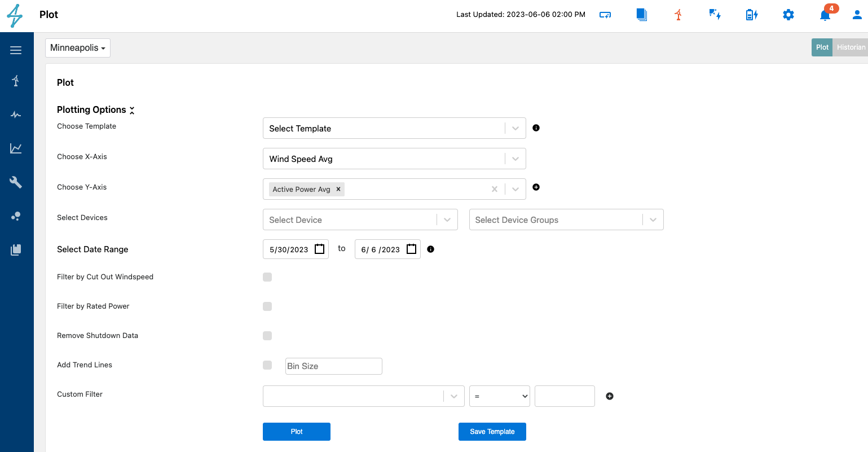868x452 pixels.
Task: Expand the hamburger menu in sidebar
Action: (16, 50)
